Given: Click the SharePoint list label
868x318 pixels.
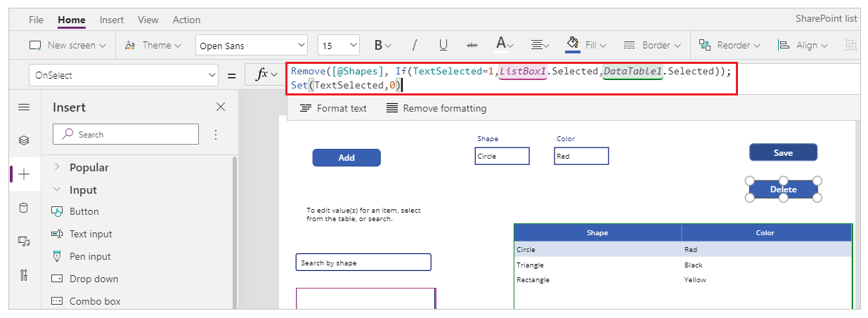Looking at the screenshot, I should tap(826, 19).
